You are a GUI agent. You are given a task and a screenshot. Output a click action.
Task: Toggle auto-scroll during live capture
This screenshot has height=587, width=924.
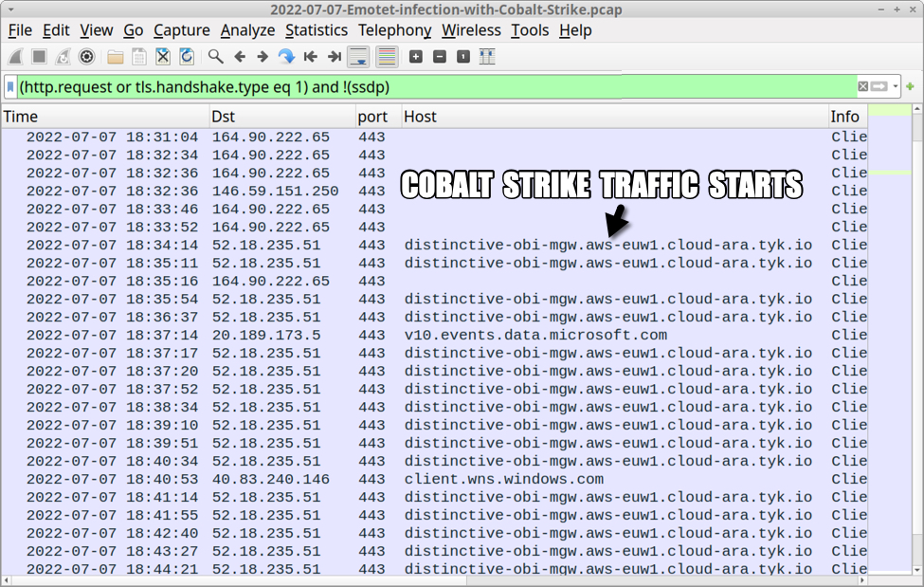[x=358, y=57]
